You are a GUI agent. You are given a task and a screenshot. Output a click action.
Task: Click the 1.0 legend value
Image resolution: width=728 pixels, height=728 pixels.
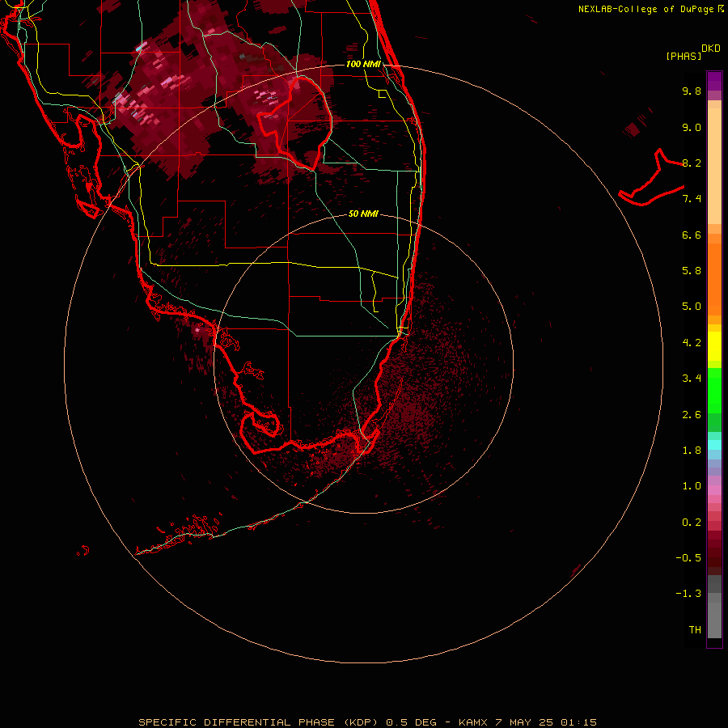tap(692, 486)
